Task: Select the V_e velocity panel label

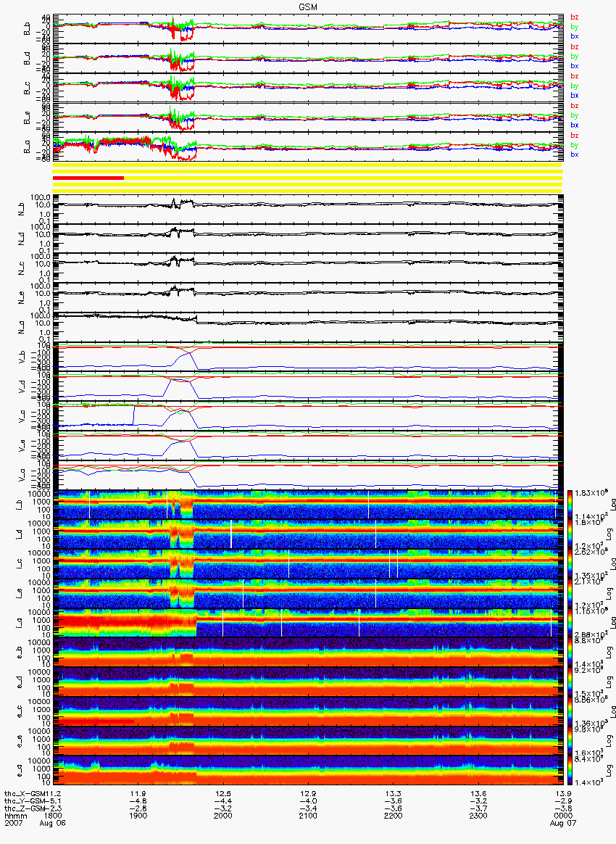Action: pos(22,445)
